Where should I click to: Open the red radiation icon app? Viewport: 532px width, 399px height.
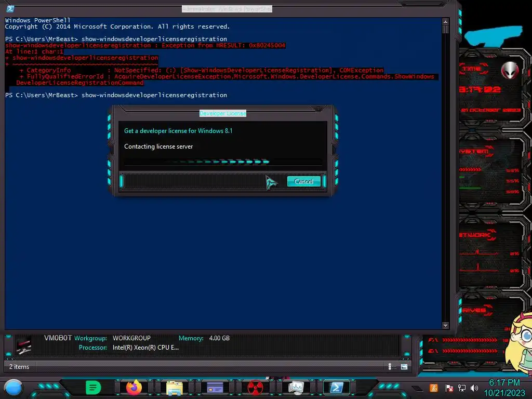(255, 388)
